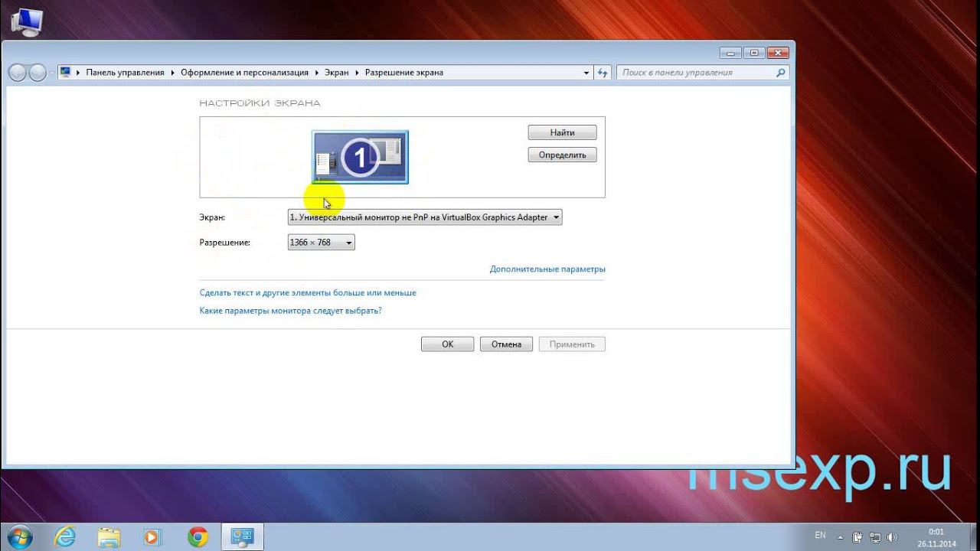
Task: Click the Разрешение экрана breadcrumb
Action: (403, 73)
